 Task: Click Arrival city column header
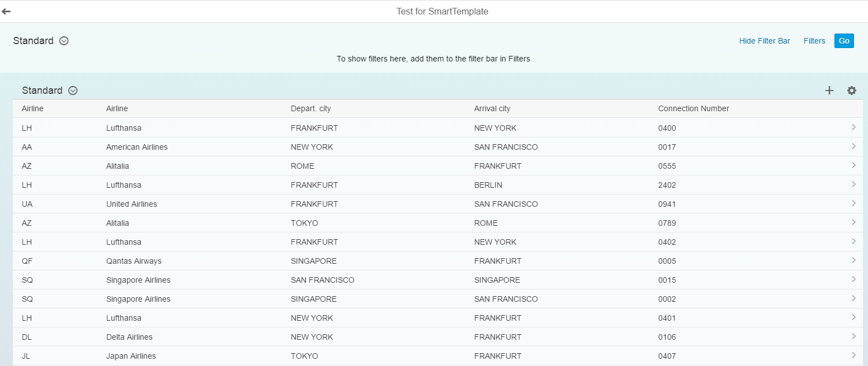(x=492, y=108)
